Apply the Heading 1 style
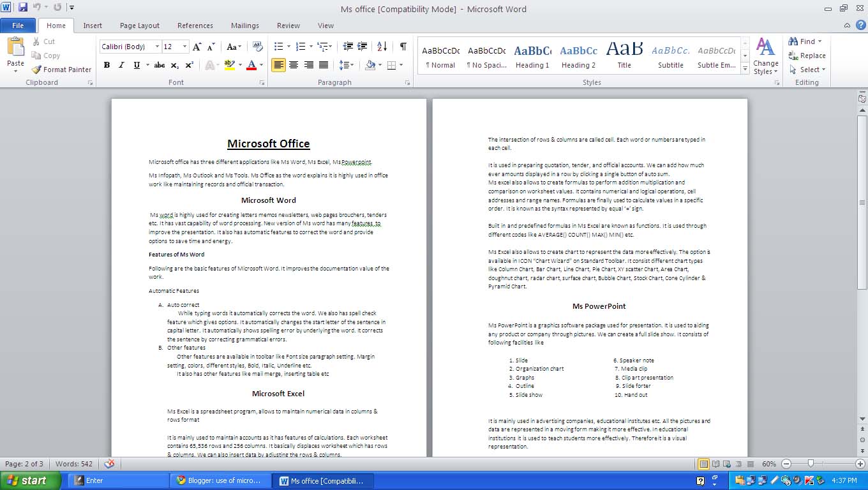868x490 pixels. click(532, 56)
